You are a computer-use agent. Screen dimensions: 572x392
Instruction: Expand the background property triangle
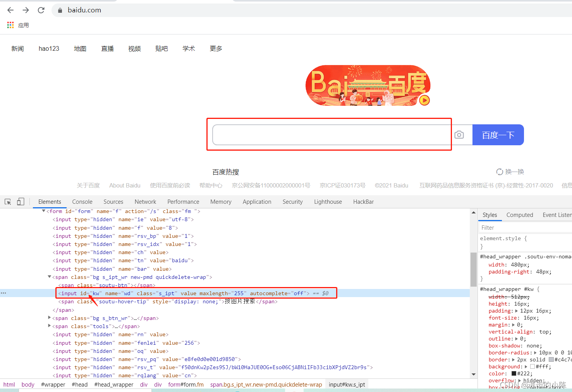coord(526,367)
